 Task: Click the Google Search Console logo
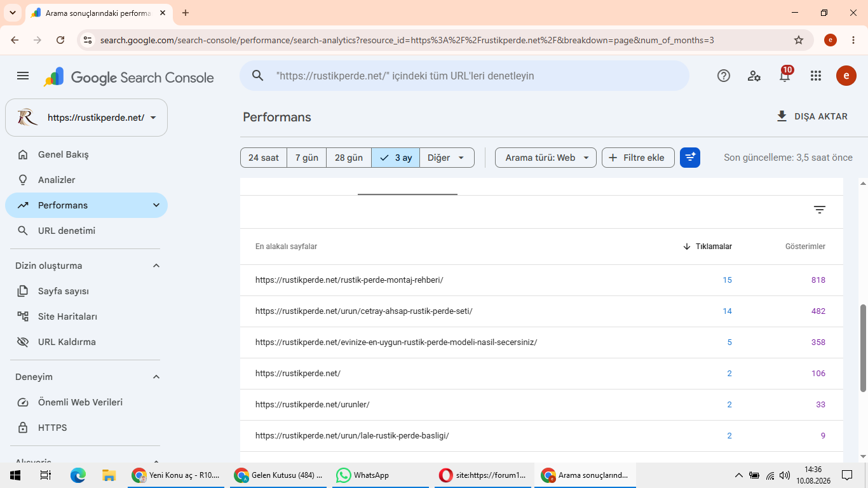[129, 77]
